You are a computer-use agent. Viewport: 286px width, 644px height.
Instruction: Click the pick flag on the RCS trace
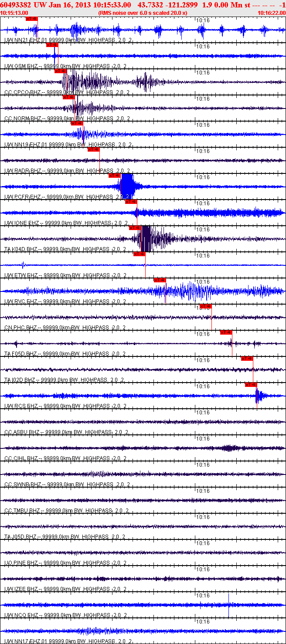tap(251, 385)
